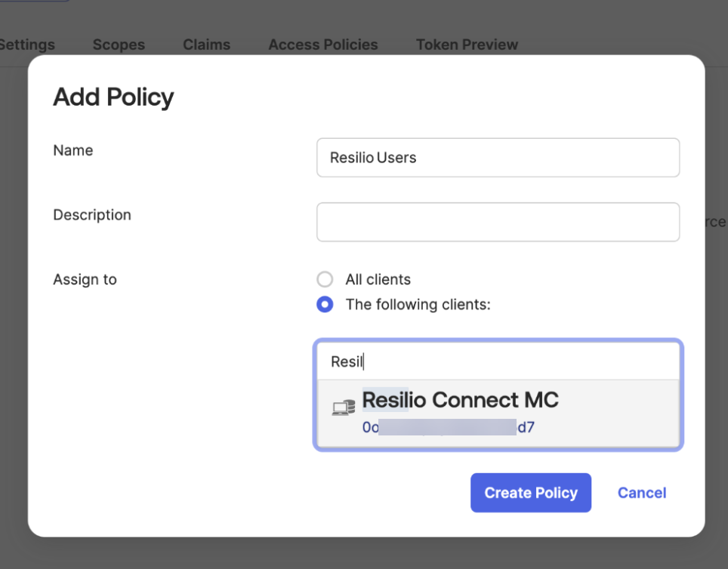728x569 pixels.
Task: Select the Access Policies tab
Action: [x=322, y=45]
